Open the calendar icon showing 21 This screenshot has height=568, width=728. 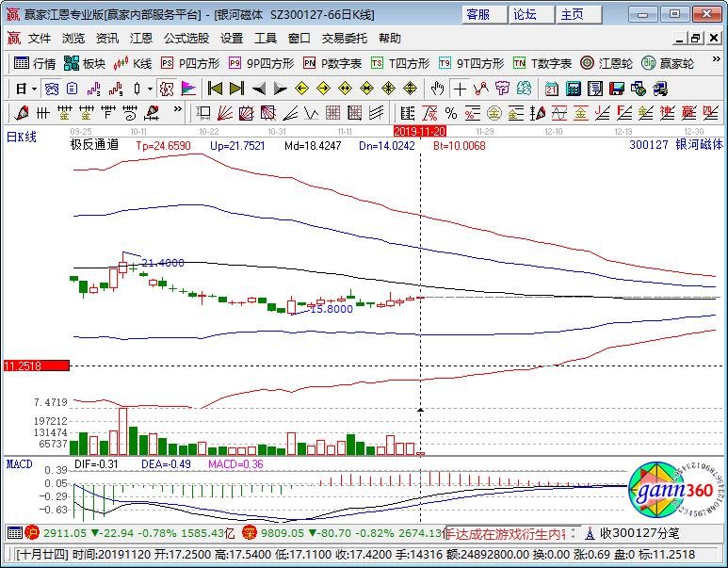(x=552, y=89)
